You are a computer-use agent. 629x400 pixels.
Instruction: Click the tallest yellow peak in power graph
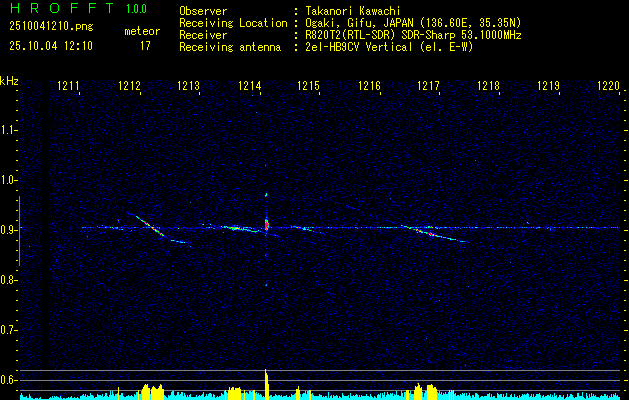coord(266,384)
